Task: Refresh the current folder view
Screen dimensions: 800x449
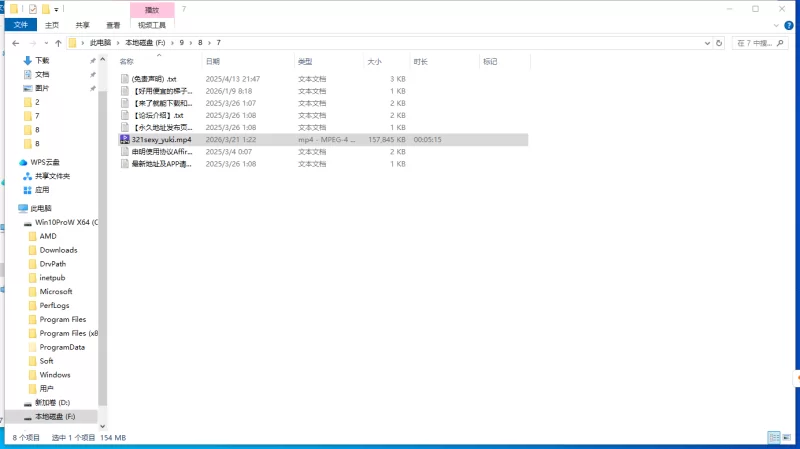Action: (x=719, y=43)
